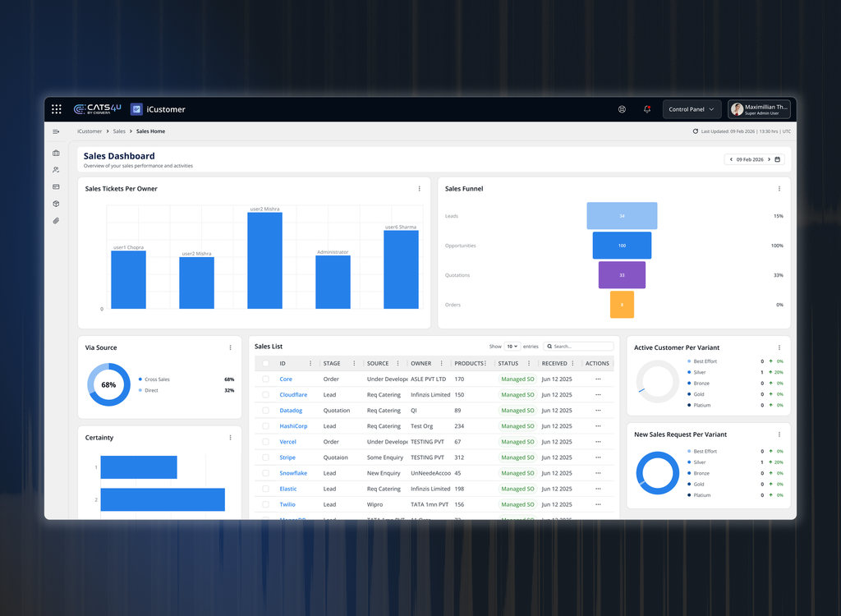The width and height of the screenshot is (841, 616).
Task: Focus the Sales List search field
Action: [579, 347]
